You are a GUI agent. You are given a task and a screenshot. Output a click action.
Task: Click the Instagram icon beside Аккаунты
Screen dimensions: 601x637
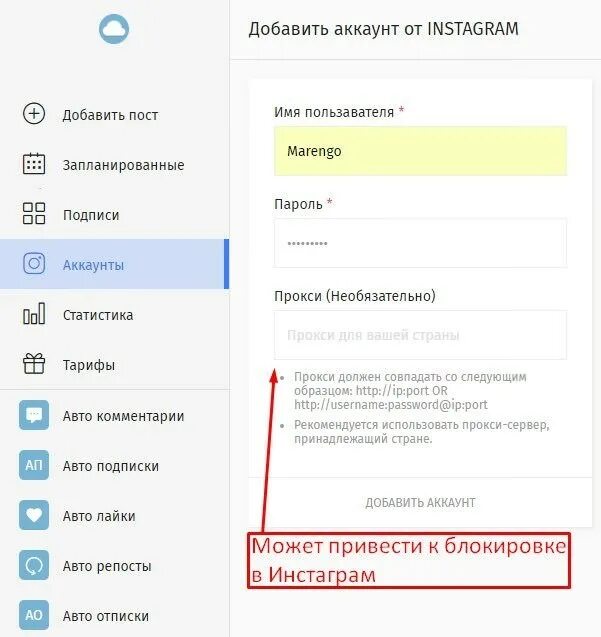coord(34,263)
